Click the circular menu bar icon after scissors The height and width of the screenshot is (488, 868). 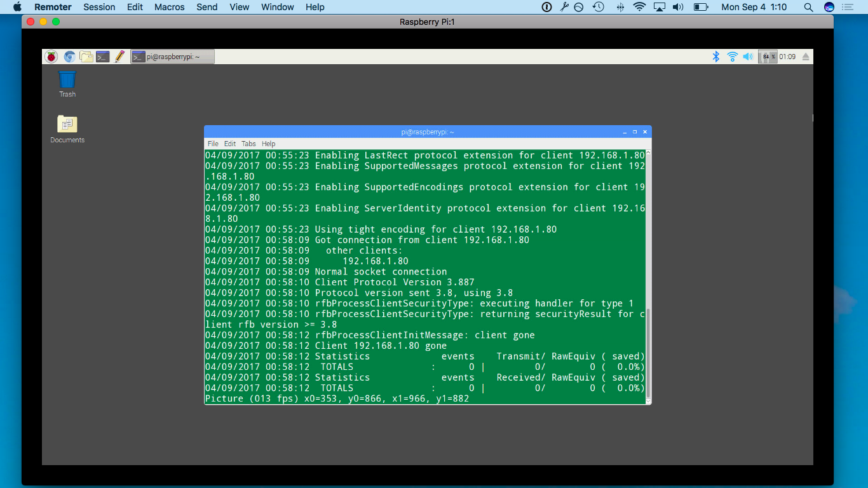coord(579,7)
